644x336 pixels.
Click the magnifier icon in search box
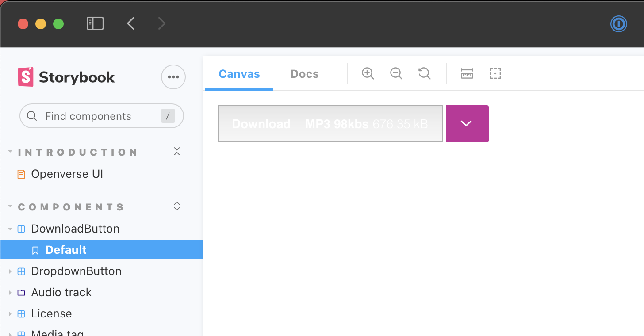[32, 116]
